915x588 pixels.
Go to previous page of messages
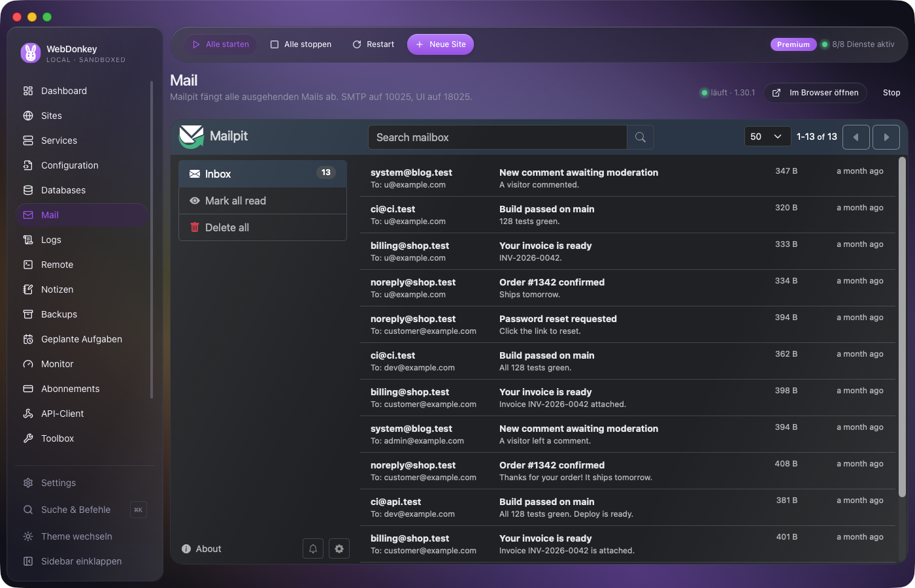(856, 137)
